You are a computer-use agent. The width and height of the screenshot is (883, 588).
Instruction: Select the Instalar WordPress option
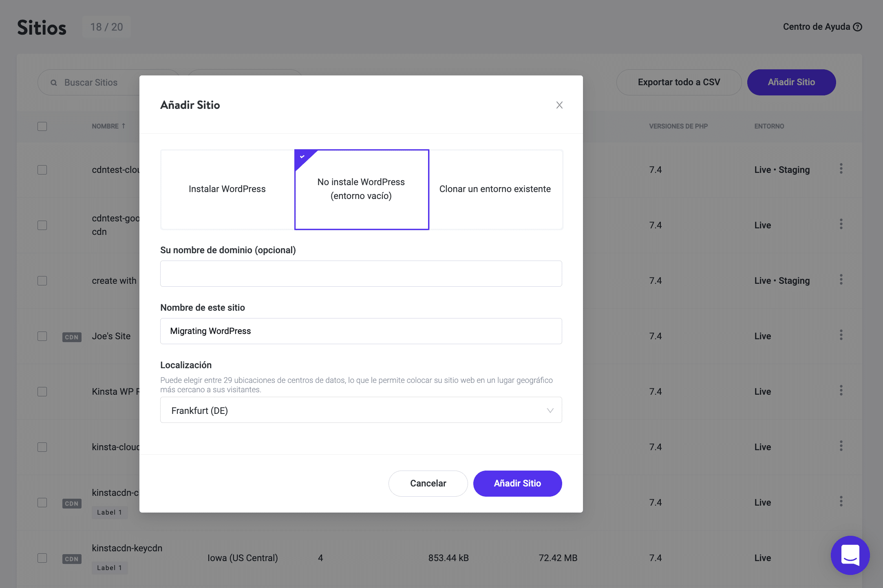click(x=227, y=189)
